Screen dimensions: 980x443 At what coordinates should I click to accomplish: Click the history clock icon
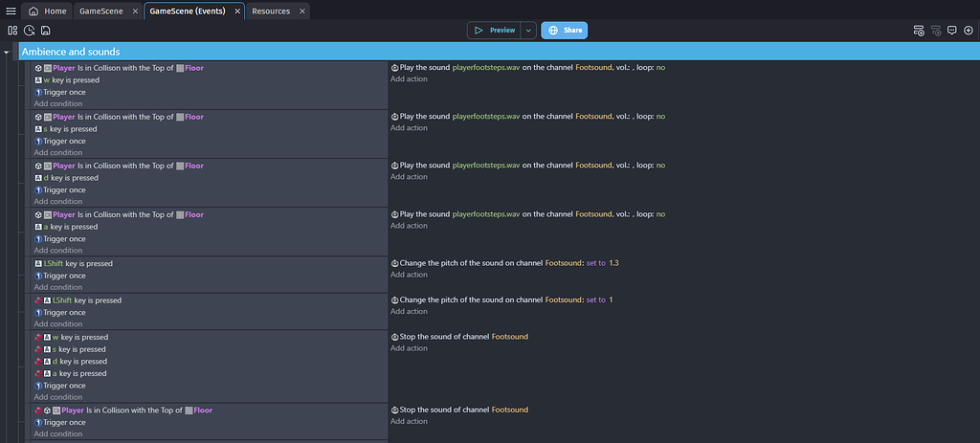(29, 30)
